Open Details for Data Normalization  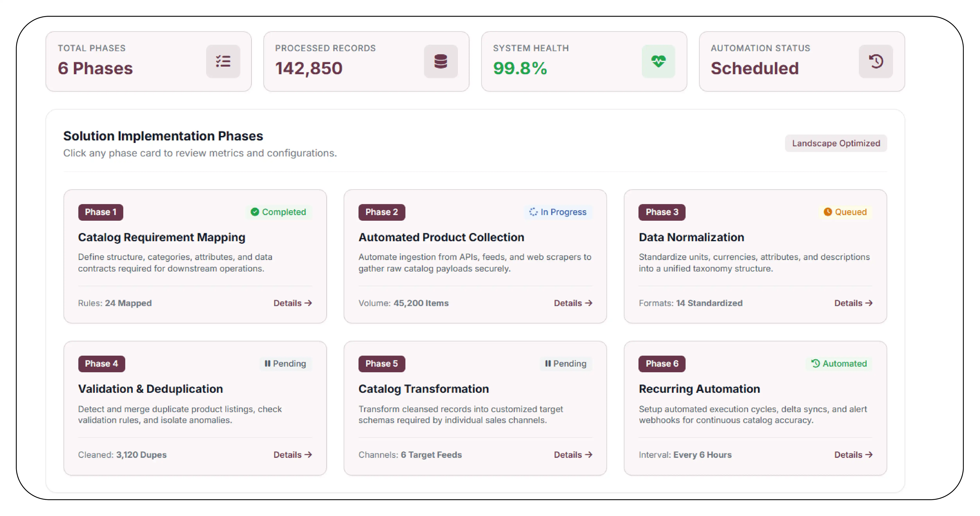[853, 303]
